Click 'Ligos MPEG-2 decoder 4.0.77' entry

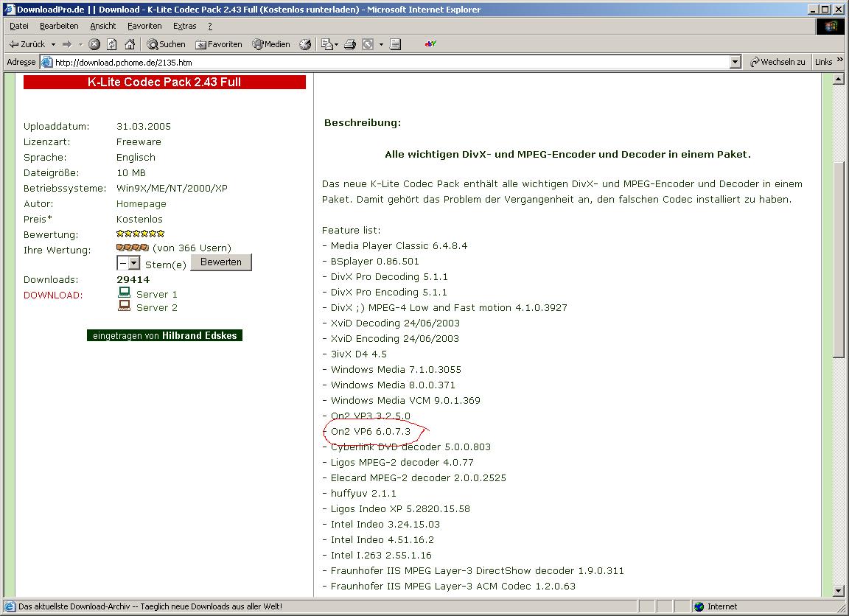click(402, 463)
